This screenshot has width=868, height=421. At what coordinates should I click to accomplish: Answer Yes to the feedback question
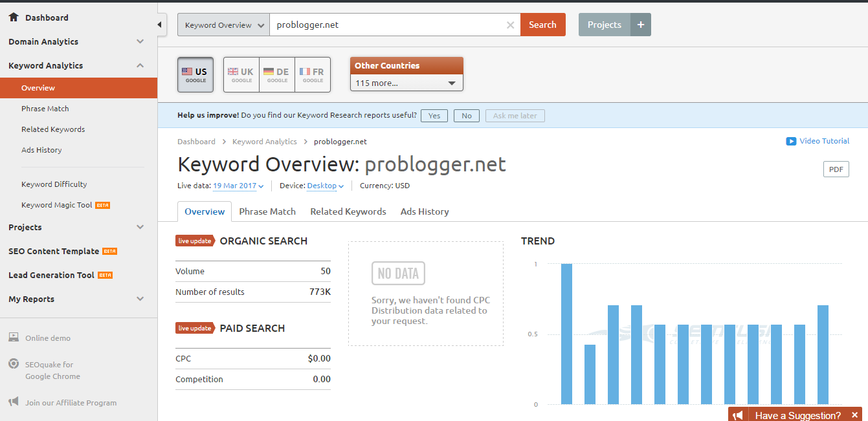pos(434,116)
